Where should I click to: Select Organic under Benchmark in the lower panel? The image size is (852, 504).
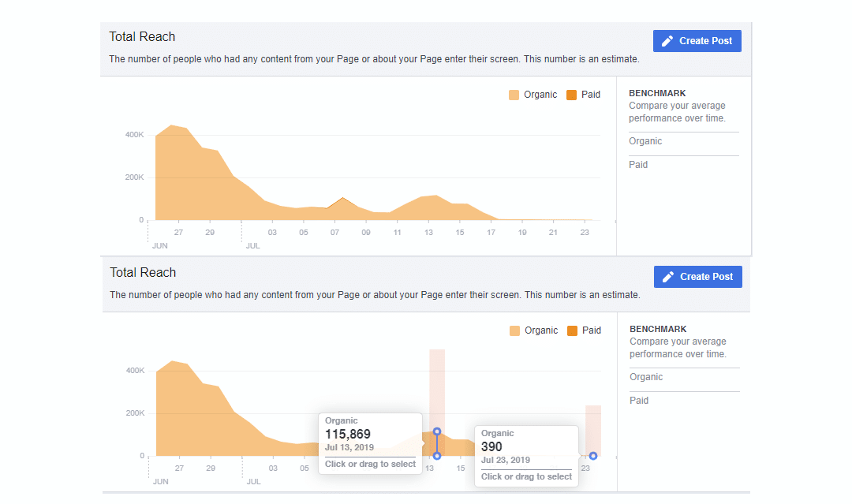[646, 377]
